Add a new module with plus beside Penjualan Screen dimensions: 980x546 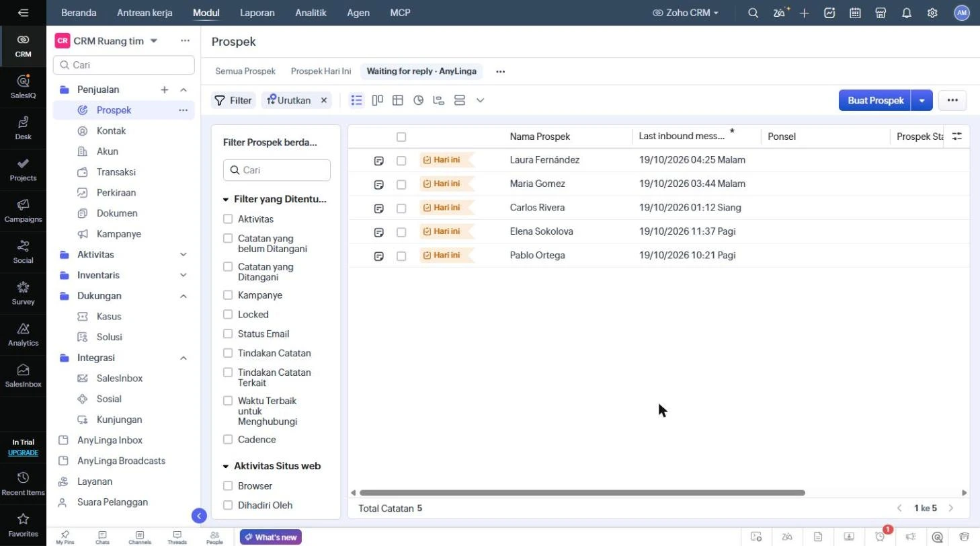pos(165,89)
